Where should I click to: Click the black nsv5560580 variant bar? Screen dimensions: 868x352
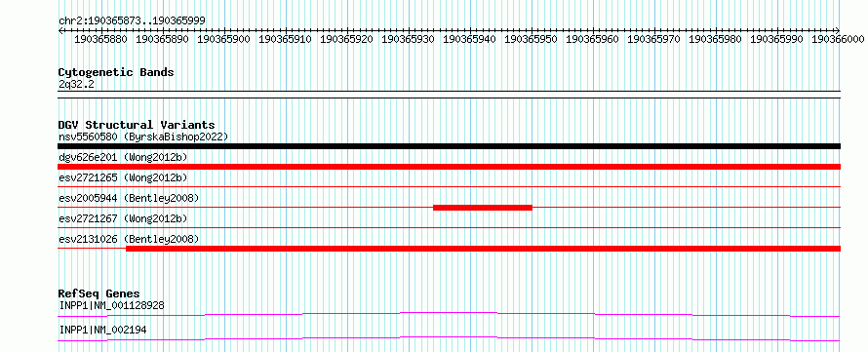pyautogui.click(x=449, y=146)
